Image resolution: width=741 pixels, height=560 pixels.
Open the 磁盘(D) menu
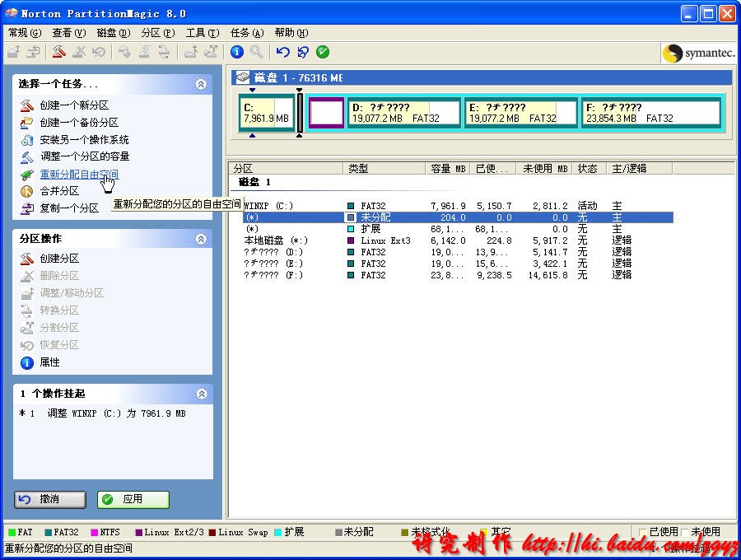[114, 33]
